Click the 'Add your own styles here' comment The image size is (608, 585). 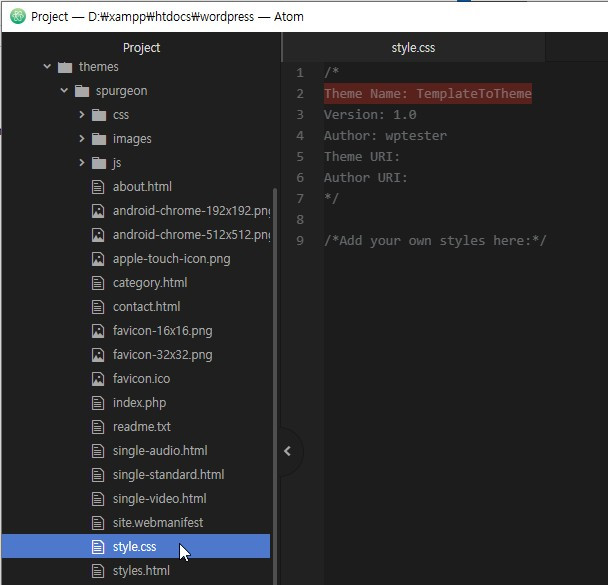point(435,241)
